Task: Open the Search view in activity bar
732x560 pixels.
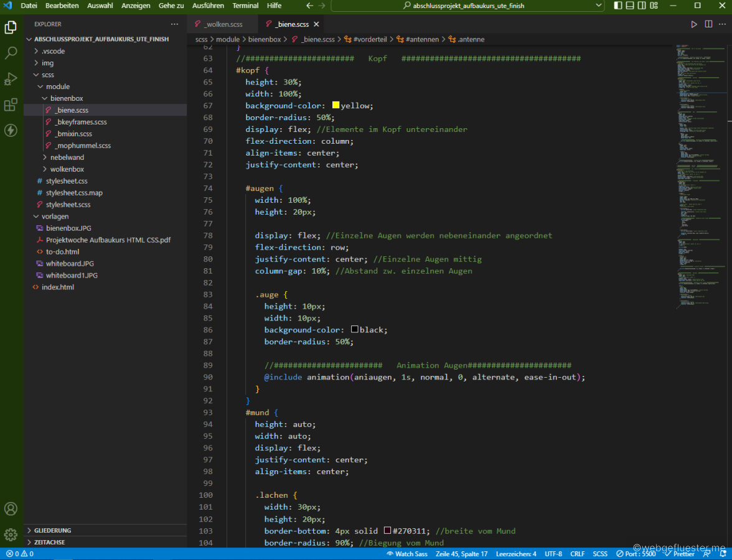Action: 11,53
